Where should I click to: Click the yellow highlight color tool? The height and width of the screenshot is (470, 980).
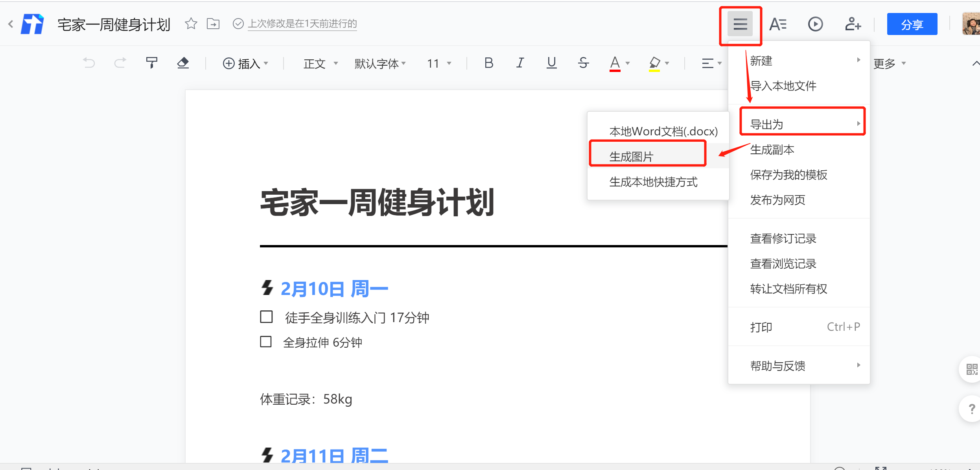pyautogui.click(x=654, y=63)
